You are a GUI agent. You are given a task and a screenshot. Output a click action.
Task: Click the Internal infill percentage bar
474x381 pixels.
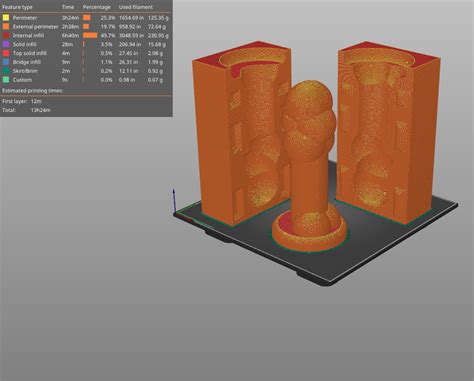(x=90, y=35)
